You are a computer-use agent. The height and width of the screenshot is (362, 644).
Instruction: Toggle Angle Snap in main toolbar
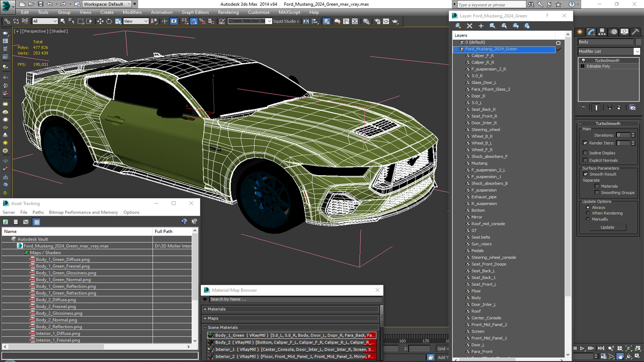pyautogui.click(x=194, y=21)
